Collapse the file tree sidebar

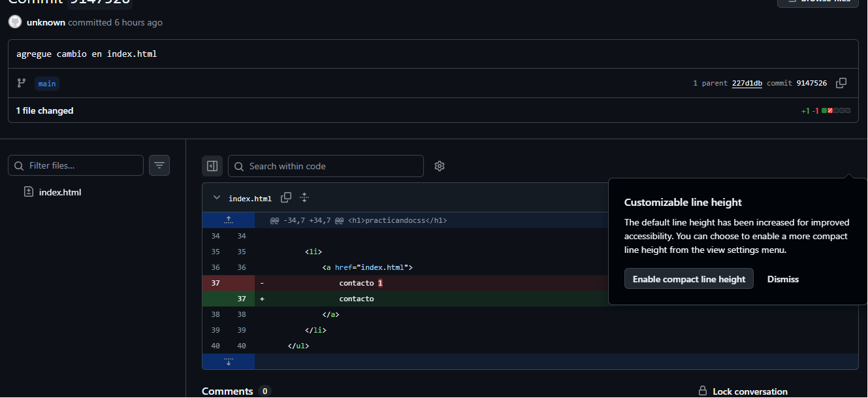pos(212,166)
